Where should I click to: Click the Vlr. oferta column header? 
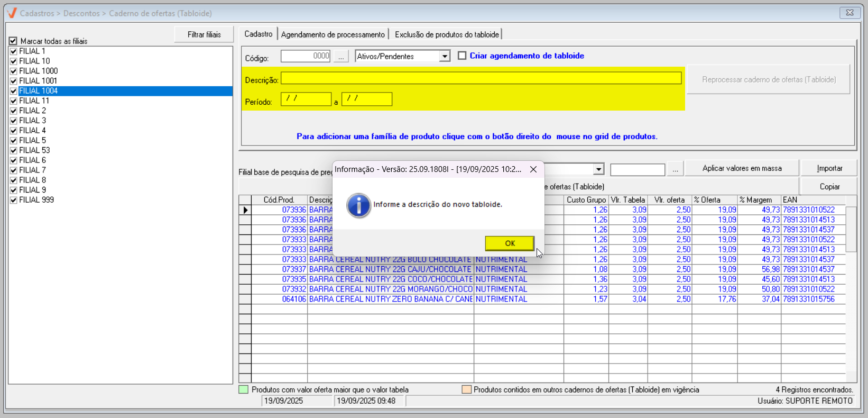point(669,200)
